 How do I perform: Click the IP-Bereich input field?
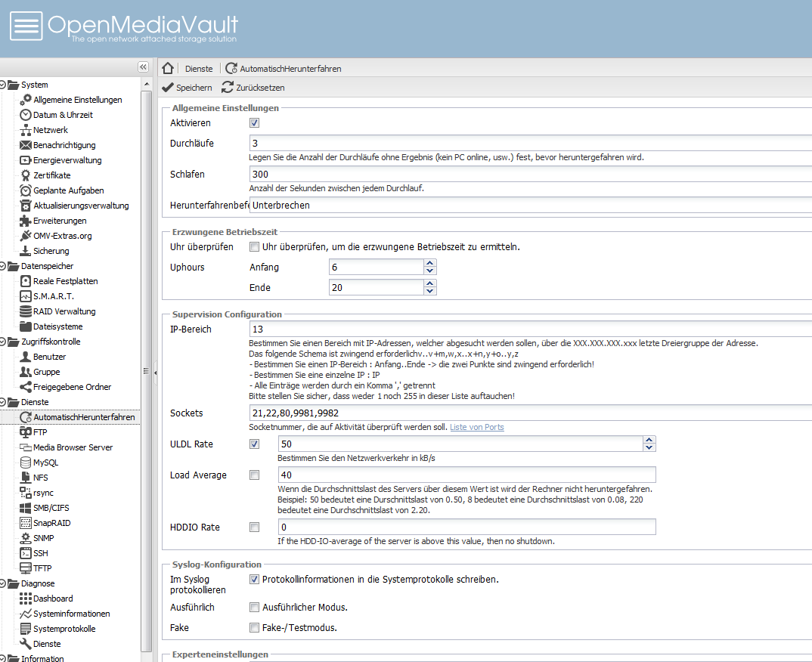tap(530, 329)
